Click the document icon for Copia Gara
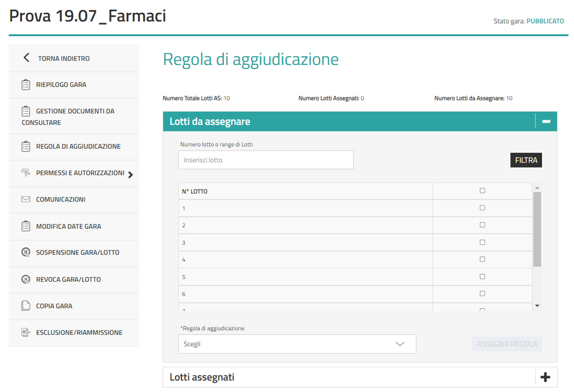Viewport: 574px width, 392px height. coord(26,306)
